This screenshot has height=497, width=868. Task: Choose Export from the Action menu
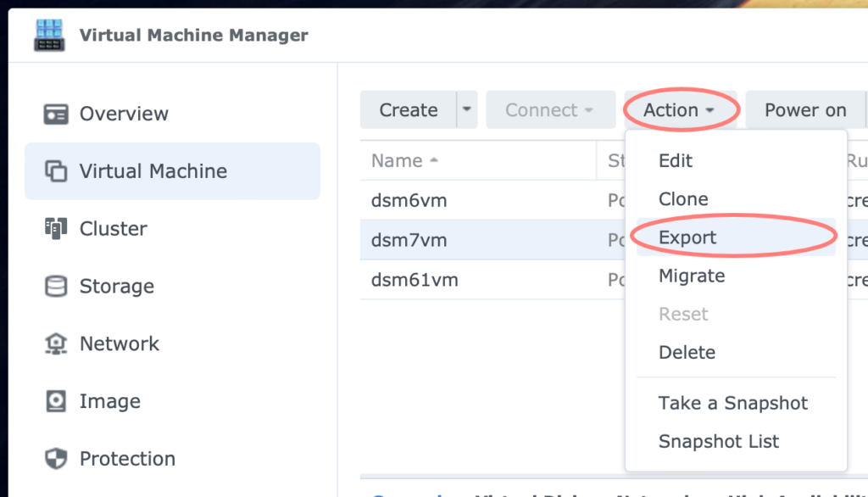[686, 237]
